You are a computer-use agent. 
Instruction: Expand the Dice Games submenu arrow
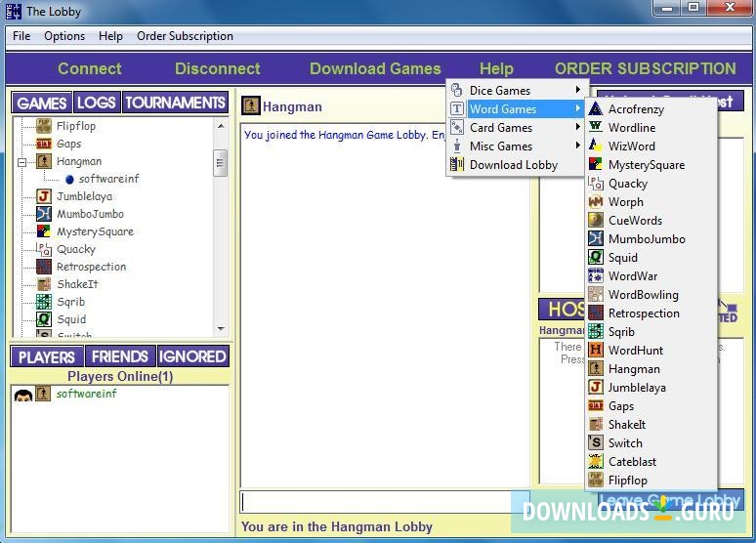point(577,90)
